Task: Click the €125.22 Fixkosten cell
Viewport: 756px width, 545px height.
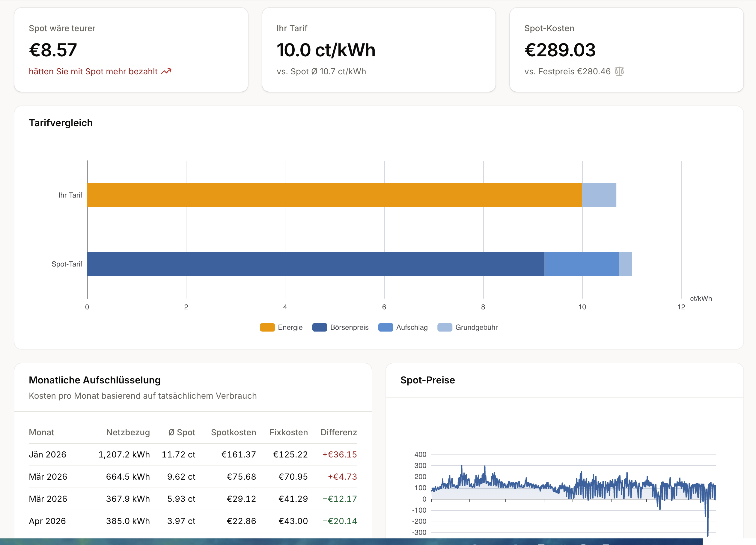Action: coord(290,454)
